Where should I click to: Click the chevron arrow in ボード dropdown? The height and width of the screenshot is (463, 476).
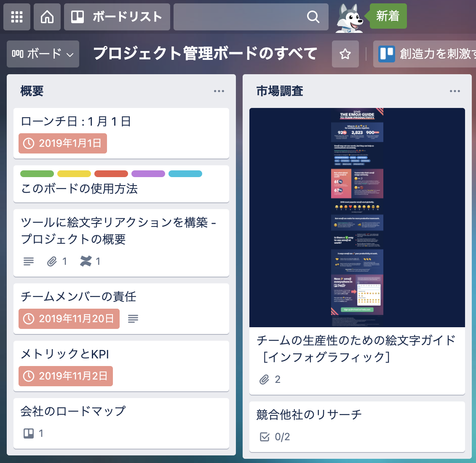(70, 55)
